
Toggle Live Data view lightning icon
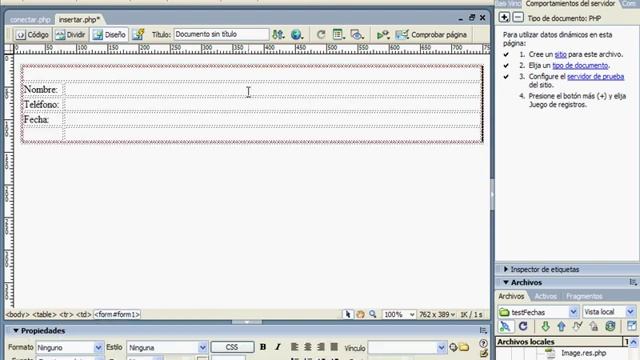[x=138, y=35]
